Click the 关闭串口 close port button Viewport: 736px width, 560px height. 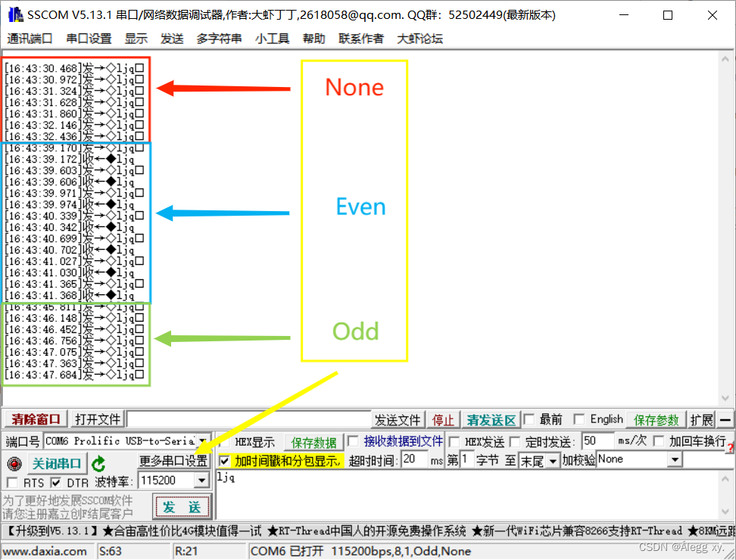[x=57, y=464]
